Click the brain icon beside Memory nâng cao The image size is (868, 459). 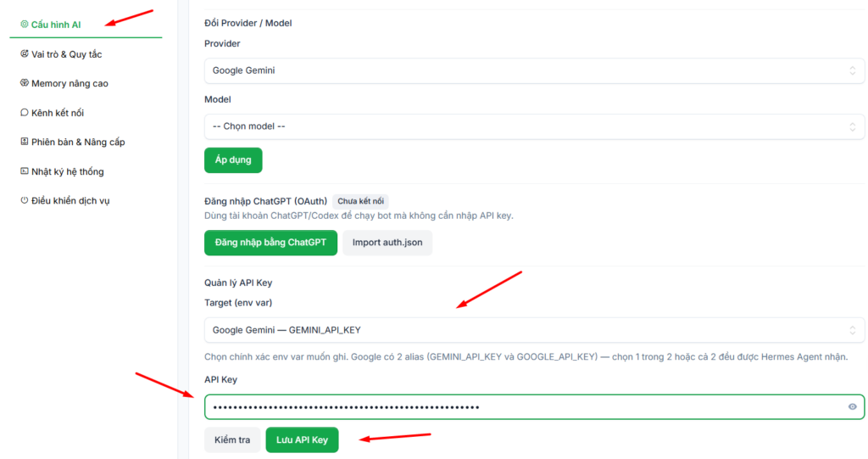(x=25, y=82)
